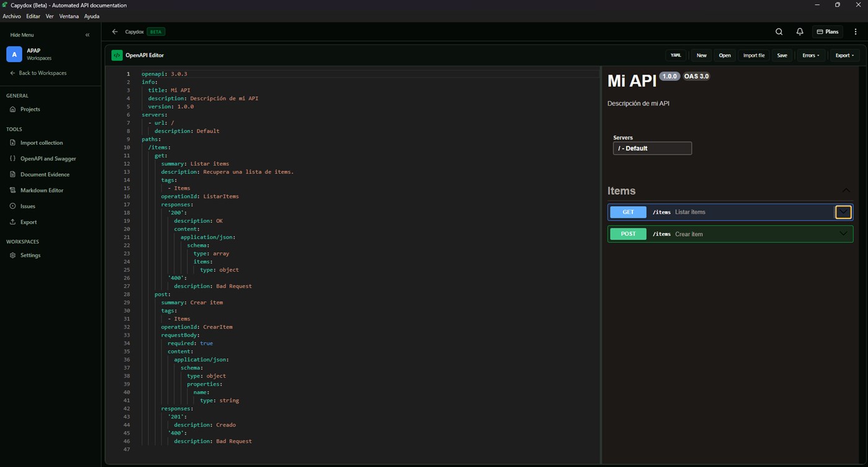Click the 'Mi API' preview title
Image resolution: width=868 pixels, height=467 pixels.
pos(632,81)
